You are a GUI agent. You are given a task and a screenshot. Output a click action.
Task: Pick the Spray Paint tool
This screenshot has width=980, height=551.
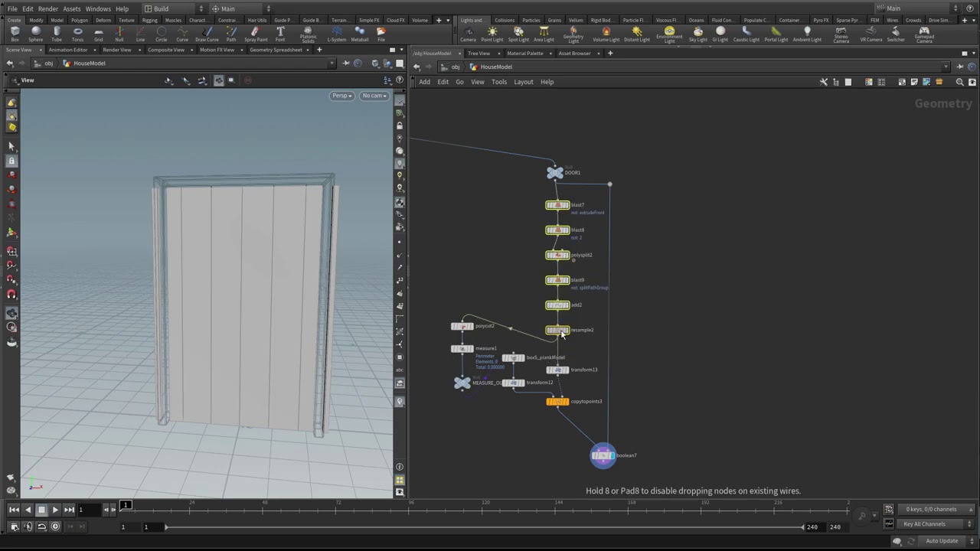(x=256, y=34)
